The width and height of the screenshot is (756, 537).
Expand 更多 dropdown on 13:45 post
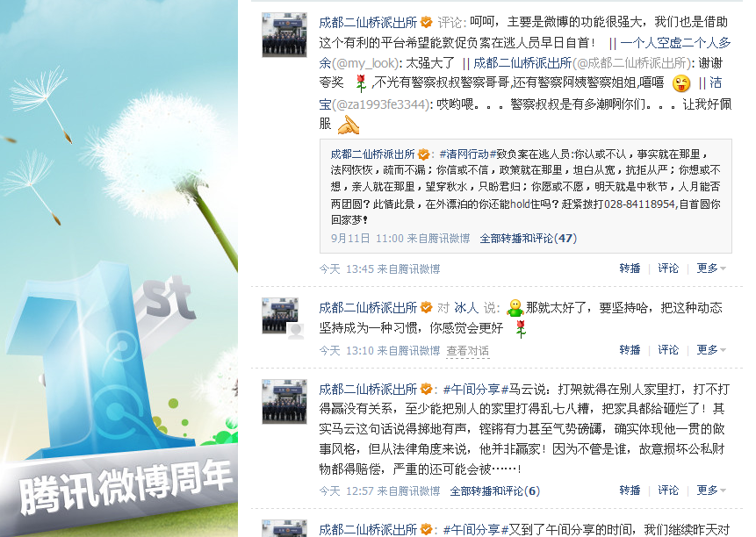click(x=710, y=268)
